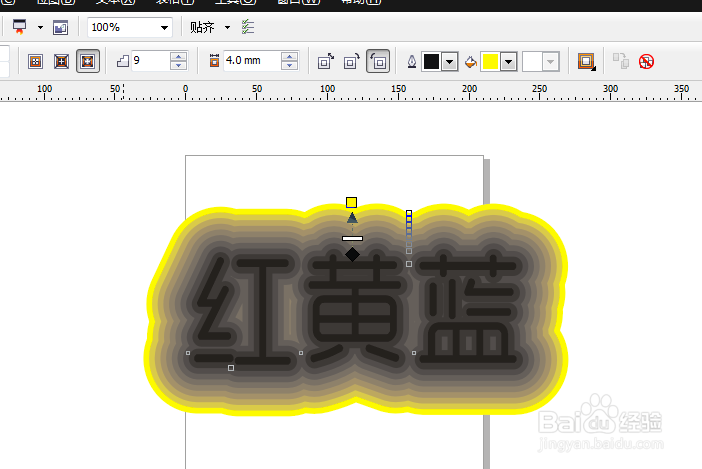Click the copy contour properties icon
Screen dimensions: 702x469
click(621, 61)
